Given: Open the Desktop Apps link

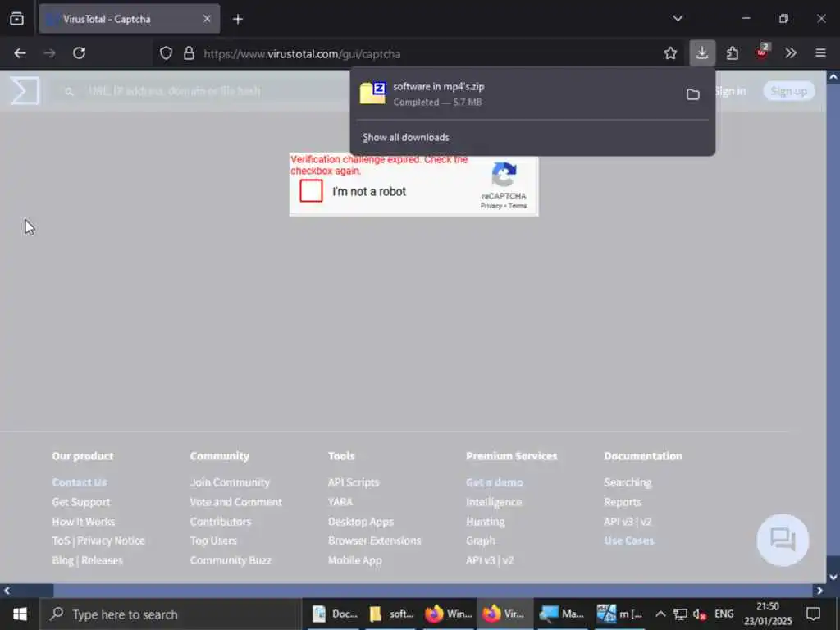Looking at the screenshot, I should [x=361, y=521].
